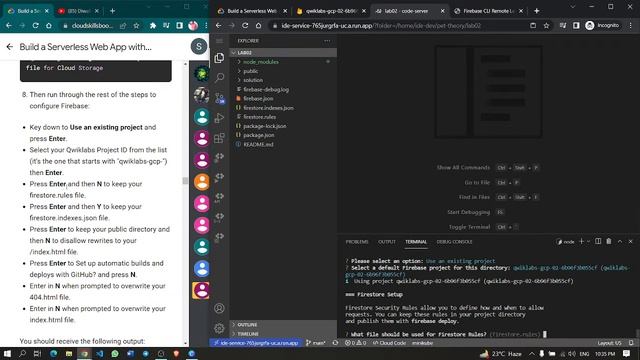Image resolution: width=640 pixels, height=360 pixels.
Task: Focus the terminal input prompt line
Action: coord(447,334)
